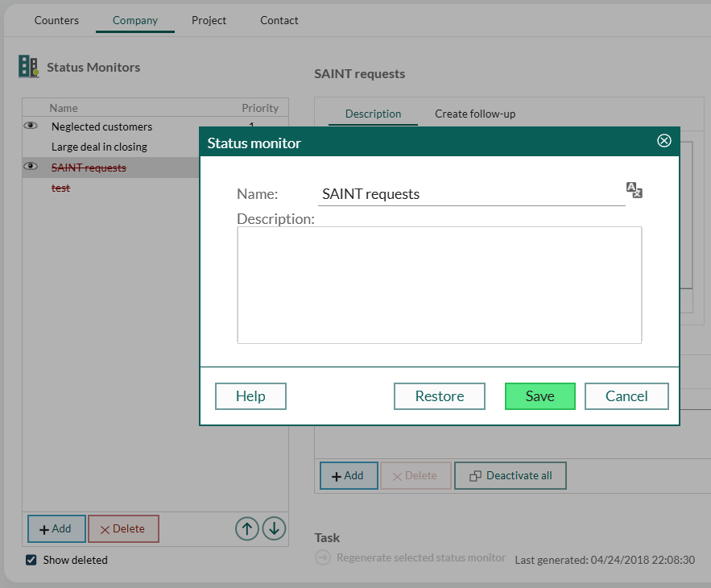Click the Regenerate selected status monitor icon
The height and width of the screenshot is (588, 711).
[323, 558]
